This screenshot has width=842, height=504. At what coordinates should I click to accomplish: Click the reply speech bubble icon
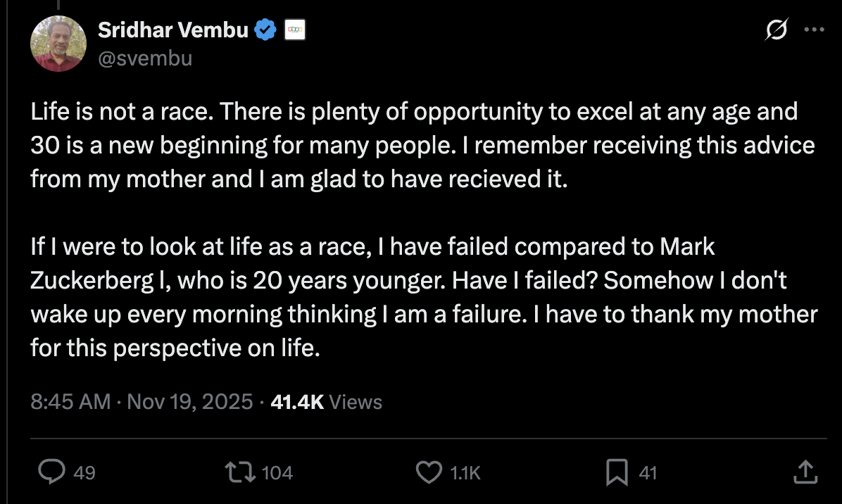tap(51, 472)
